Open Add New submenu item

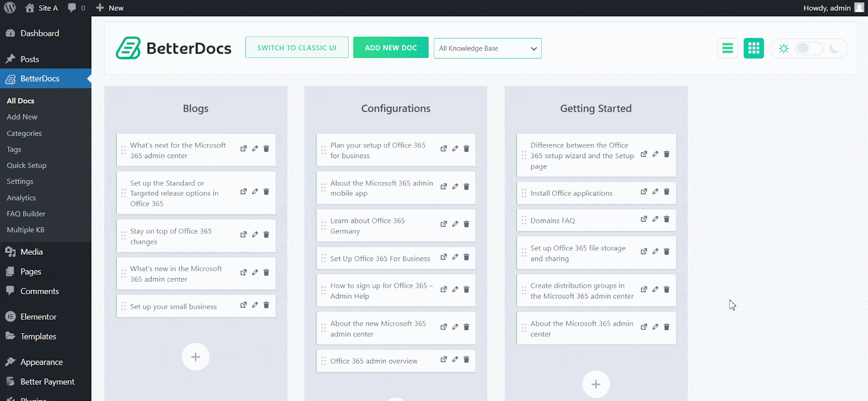22,117
